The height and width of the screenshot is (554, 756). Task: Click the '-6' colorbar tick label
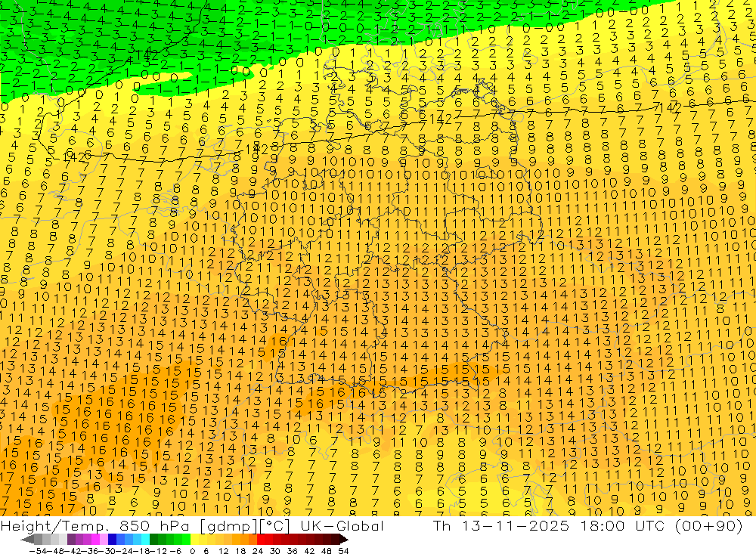tap(176, 551)
